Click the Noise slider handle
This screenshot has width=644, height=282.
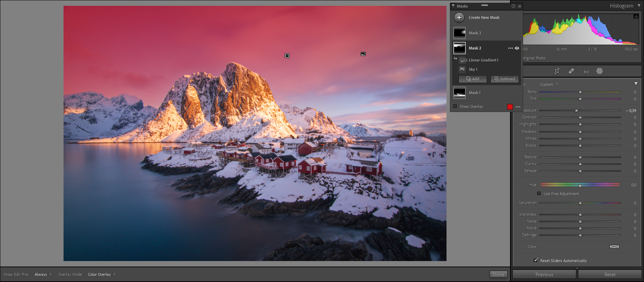click(x=580, y=222)
